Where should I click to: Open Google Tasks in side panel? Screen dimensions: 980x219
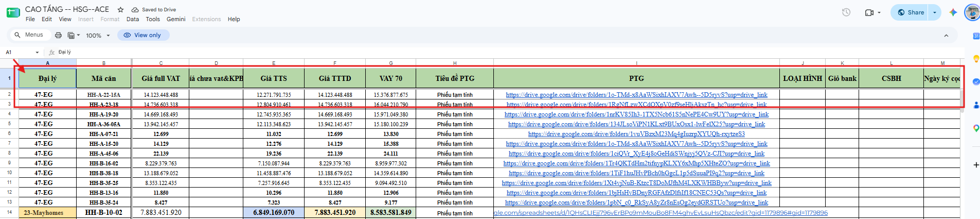click(976, 81)
